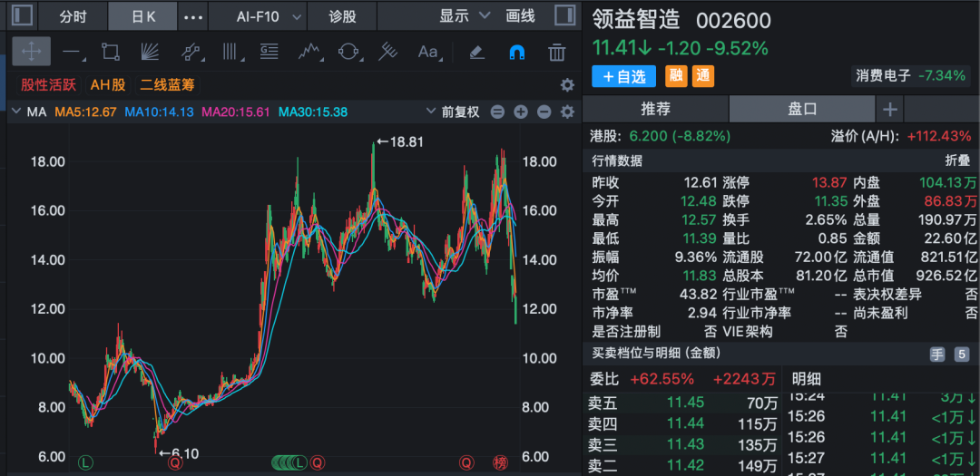Switch to the 分时 tab

[x=73, y=17]
